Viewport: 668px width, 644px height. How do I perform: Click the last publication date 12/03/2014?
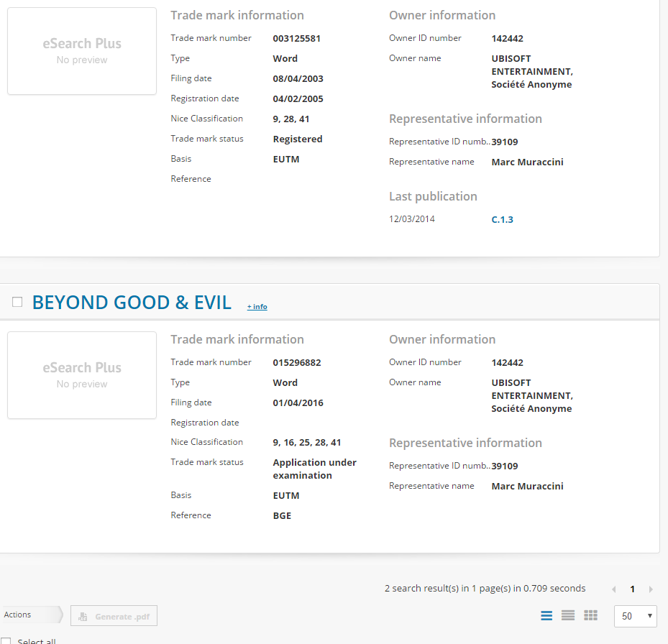point(412,219)
